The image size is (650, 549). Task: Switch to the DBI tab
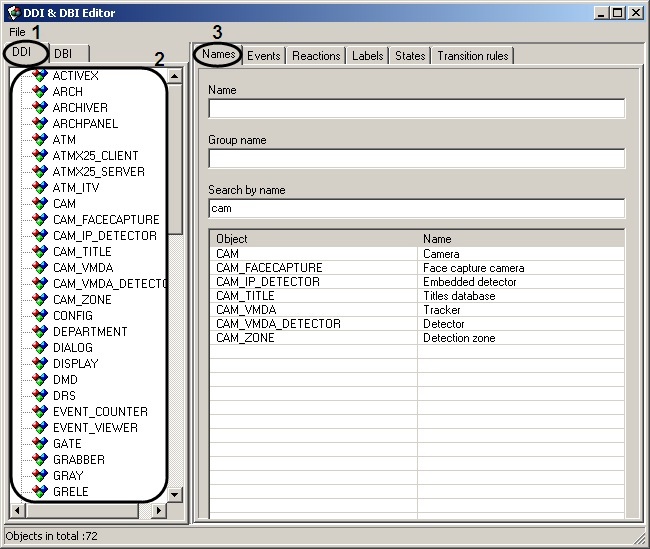tap(63, 54)
